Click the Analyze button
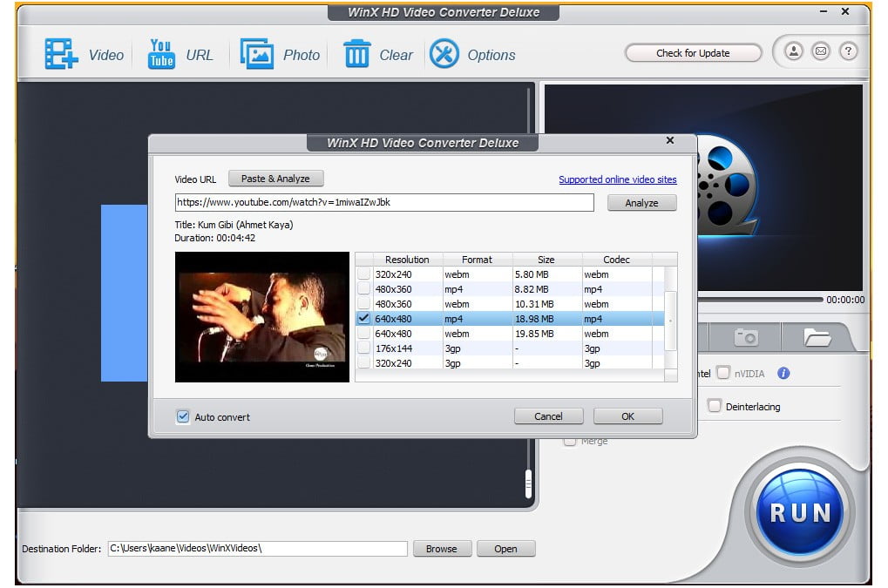Image resolution: width=888 pixels, height=588 pixels. (x=641, y=202)
